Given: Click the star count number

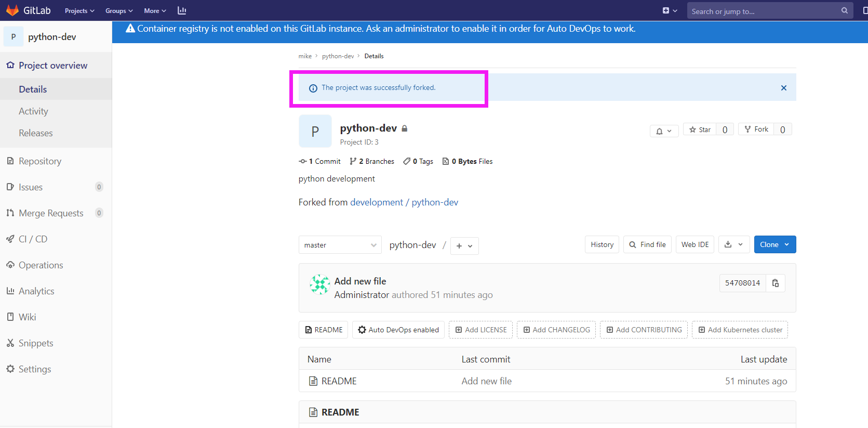Looking at the screenshot, I should coord(725,129).
